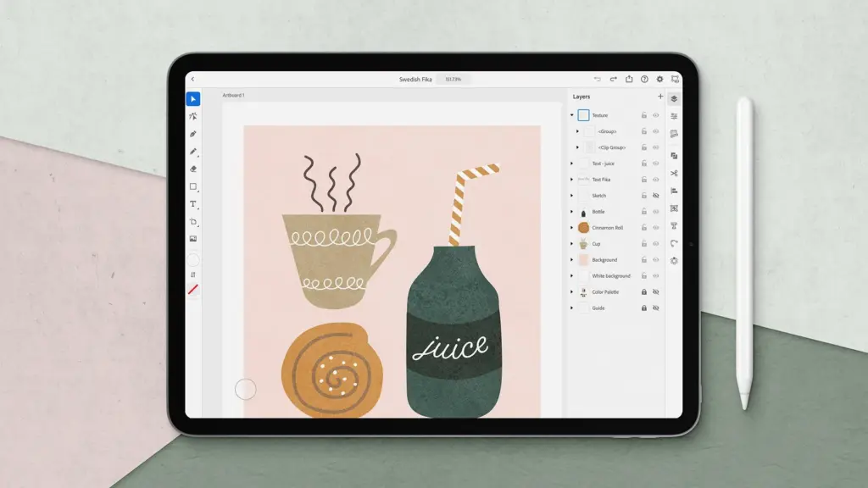Unlock the Color Palette layer

(643, 291)
